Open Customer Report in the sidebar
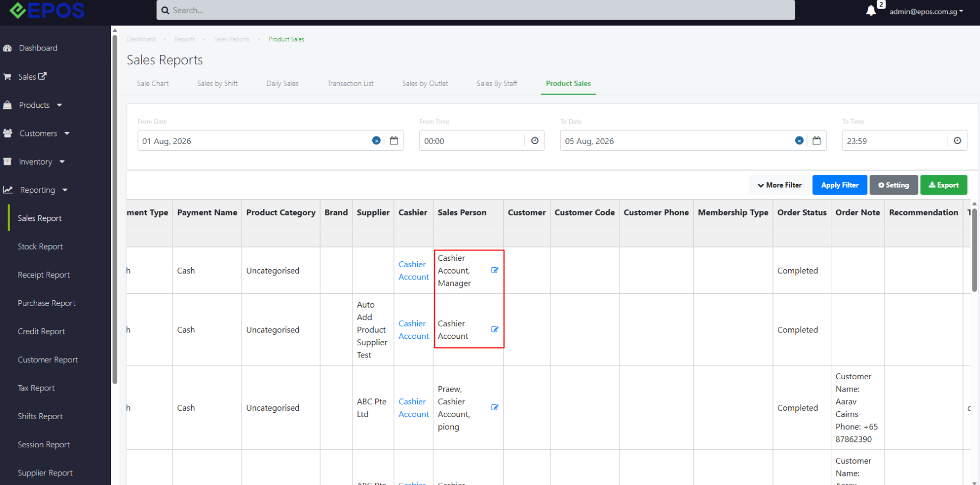980x485 pixels. point(48,360)
